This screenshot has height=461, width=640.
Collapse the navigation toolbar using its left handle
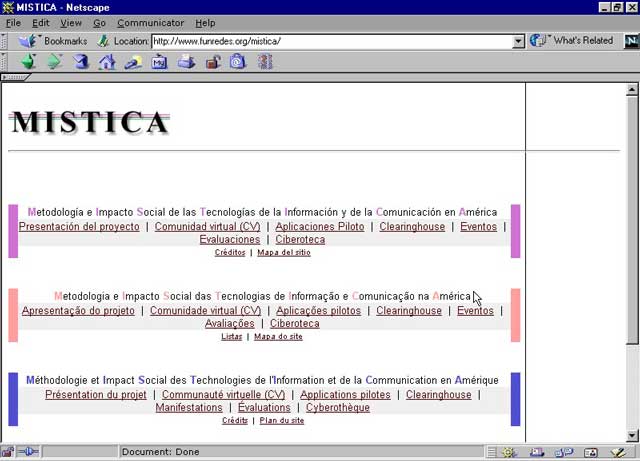pos(6,62)
